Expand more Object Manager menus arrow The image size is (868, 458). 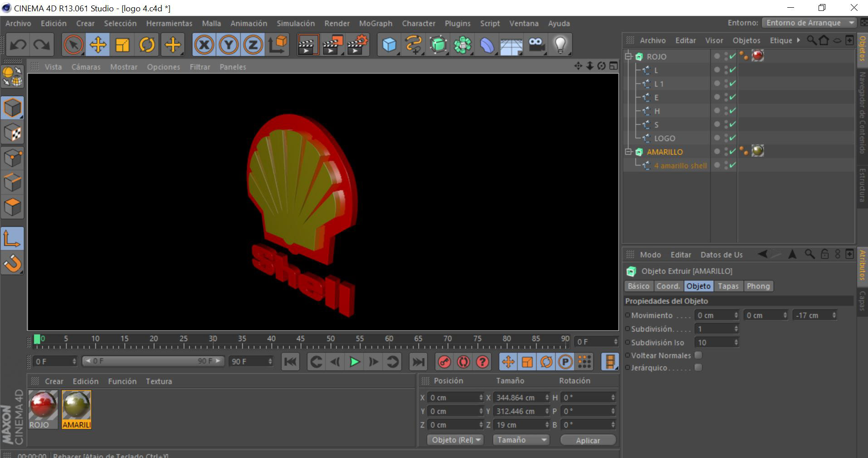point(798,40)
